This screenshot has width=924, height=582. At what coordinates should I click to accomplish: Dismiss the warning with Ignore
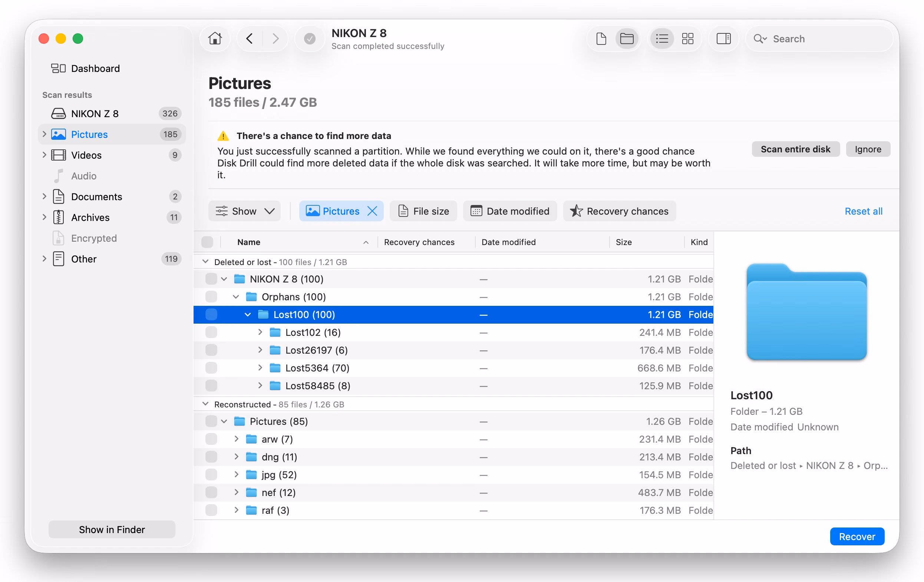pos(868,149)
